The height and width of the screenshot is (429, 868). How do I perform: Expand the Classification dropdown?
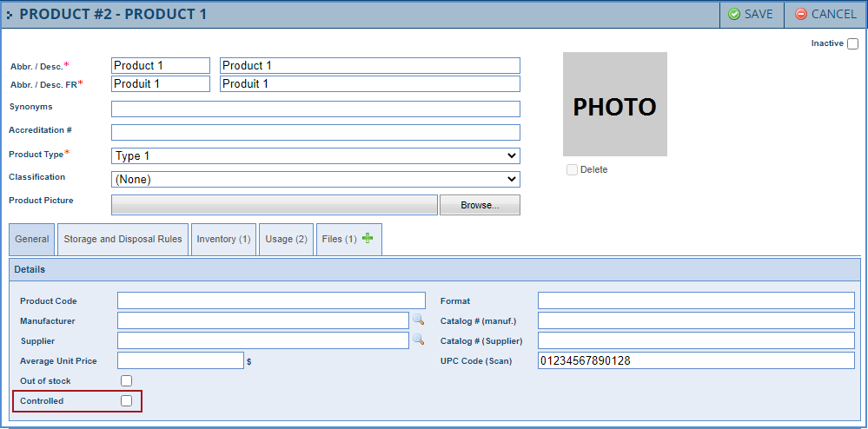[315, 180]
